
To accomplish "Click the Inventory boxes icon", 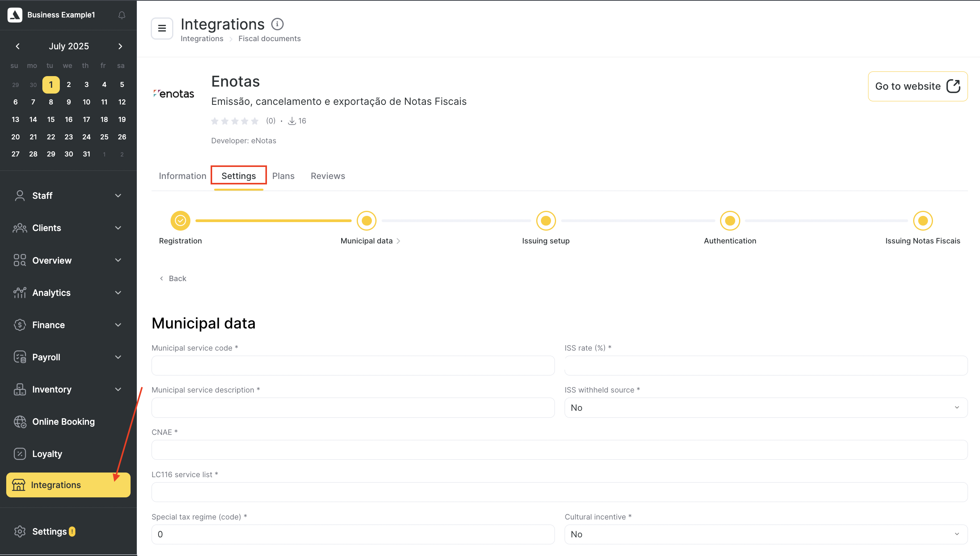I will (19, 389).
